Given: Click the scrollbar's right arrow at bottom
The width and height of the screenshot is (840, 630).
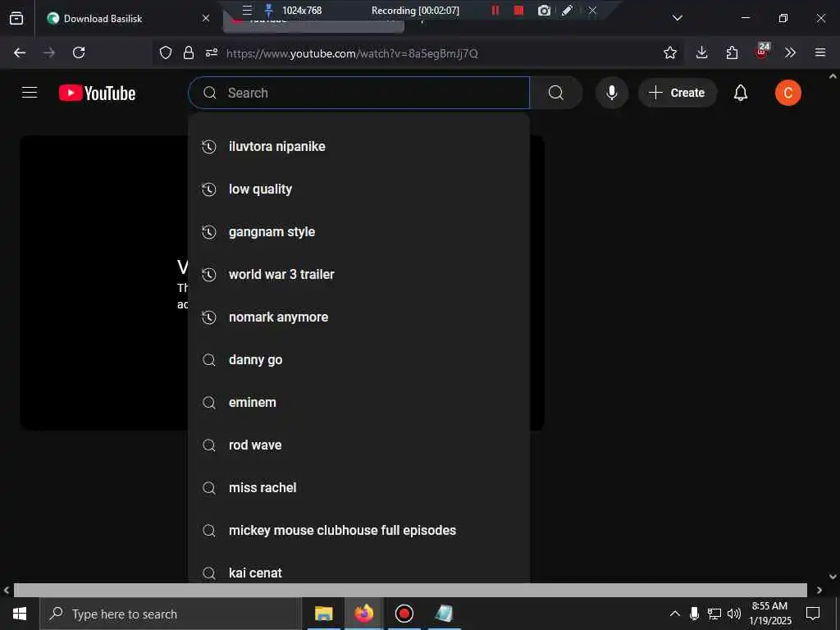Looking at the screenshot, I should [819, 590].
